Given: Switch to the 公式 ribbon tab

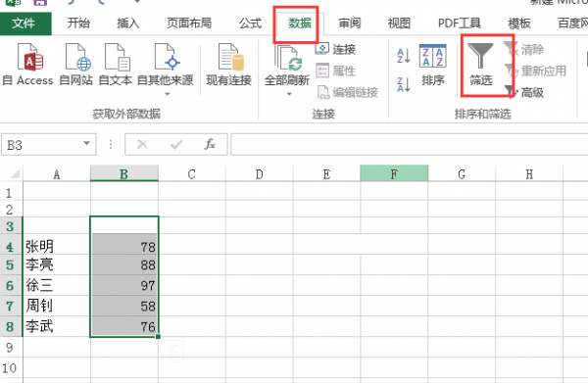Looking at the screenshot, I should coord(250,24).
